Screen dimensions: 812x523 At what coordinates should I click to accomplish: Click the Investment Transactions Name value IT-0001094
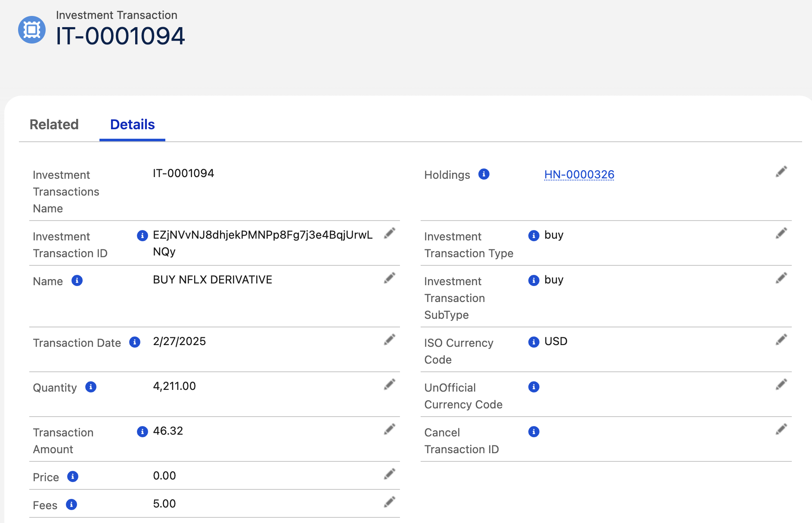(183, 173)
